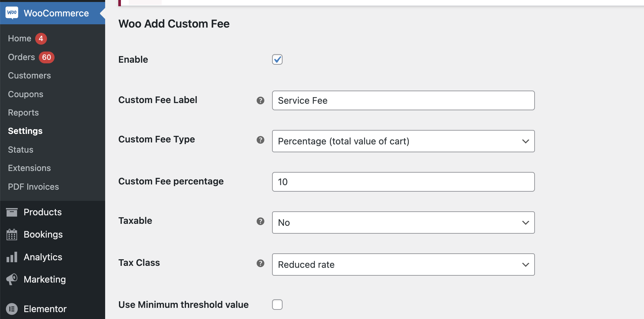Select Settings in WooCommerce submenu

point(25,131)
